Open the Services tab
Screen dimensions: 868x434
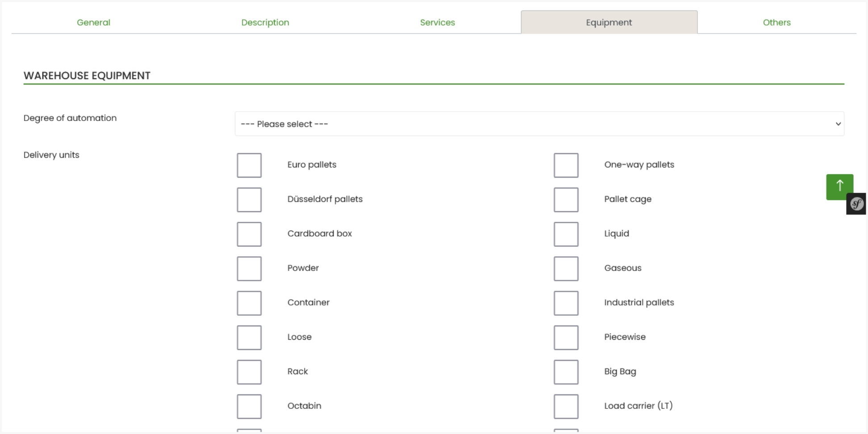437,22
